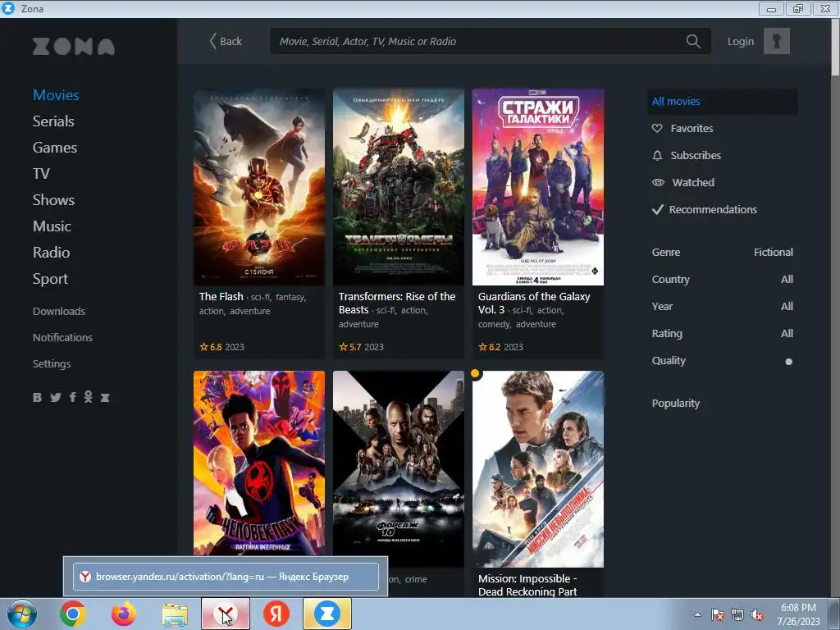Click the search magnifier icon
The width and height of the screenshot is (840, 630).
pyautogui.click(x=692, y=41)
